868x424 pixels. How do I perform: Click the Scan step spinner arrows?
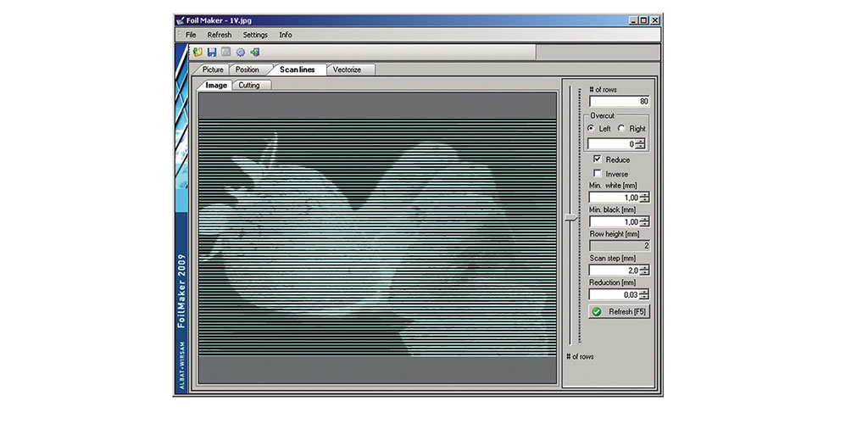644,271
